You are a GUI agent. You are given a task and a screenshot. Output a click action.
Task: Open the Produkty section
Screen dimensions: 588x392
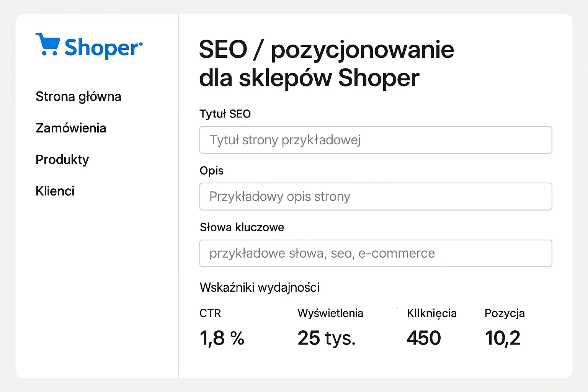click(62, 160)
